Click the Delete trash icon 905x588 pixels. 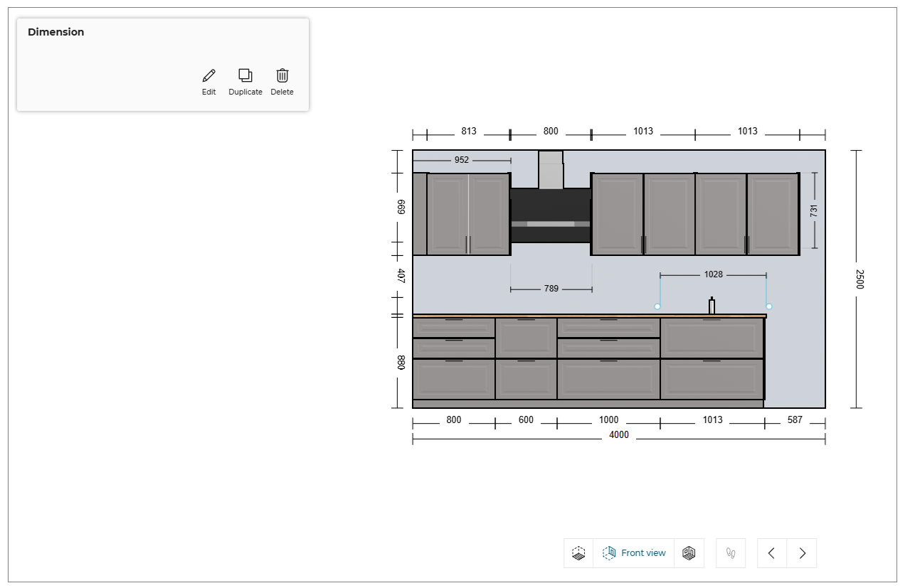(282, 75)
